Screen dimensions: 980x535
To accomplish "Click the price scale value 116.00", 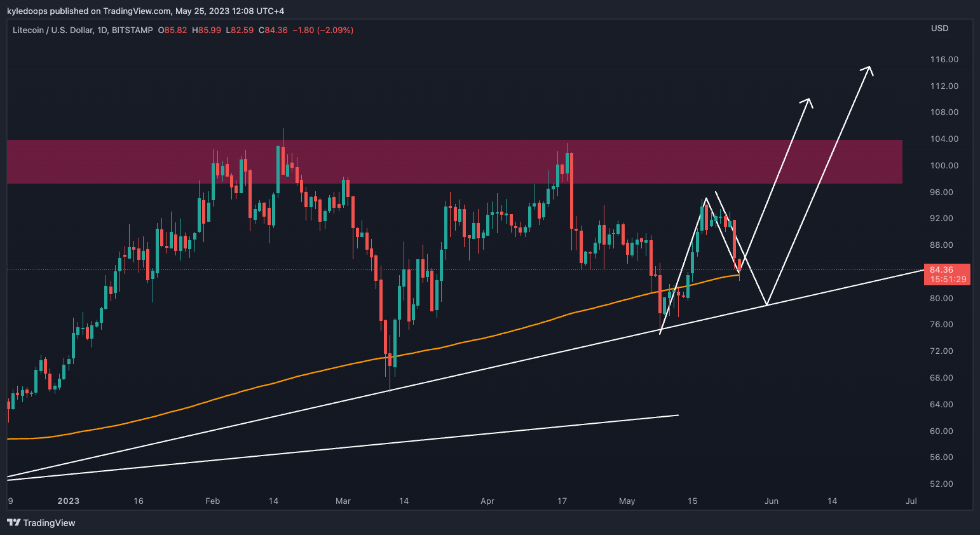I will point(944,59).
